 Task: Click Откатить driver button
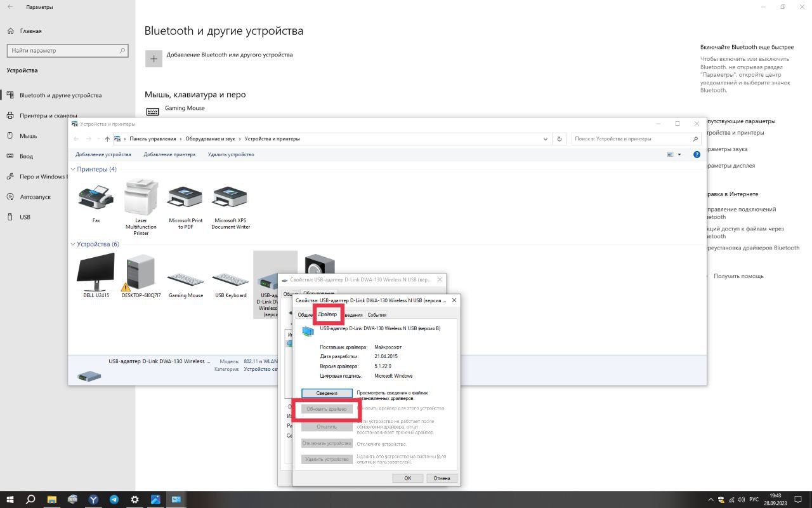pyautogui.click(x=327, y=427)
